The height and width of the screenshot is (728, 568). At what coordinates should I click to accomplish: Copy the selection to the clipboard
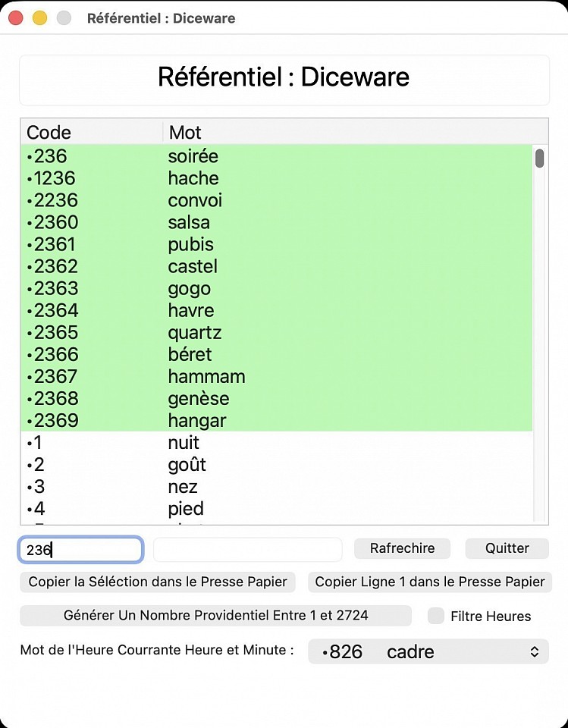click(x=158, y=582)
